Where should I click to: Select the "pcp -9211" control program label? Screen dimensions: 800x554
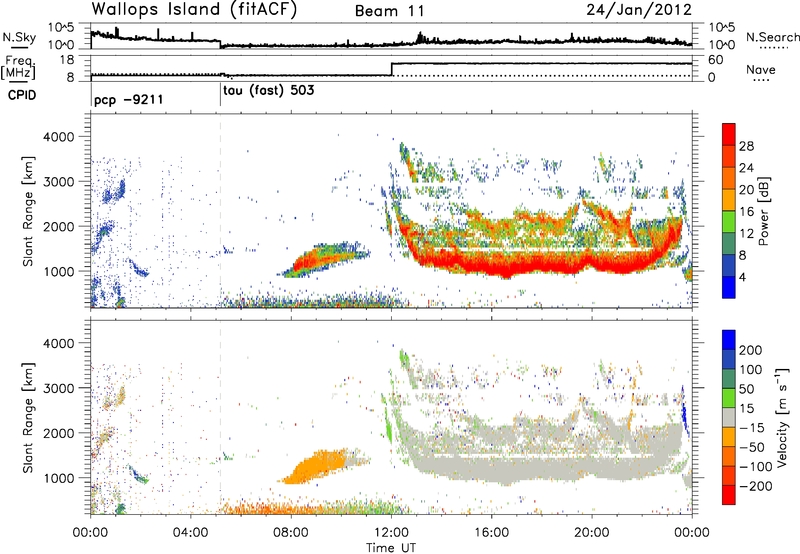[129, 99]
